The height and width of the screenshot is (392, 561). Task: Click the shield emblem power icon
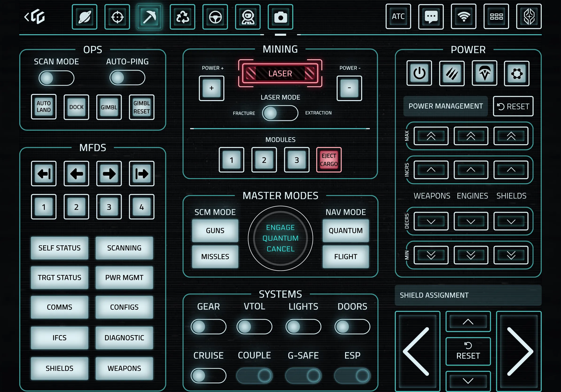tap(484, 73)
